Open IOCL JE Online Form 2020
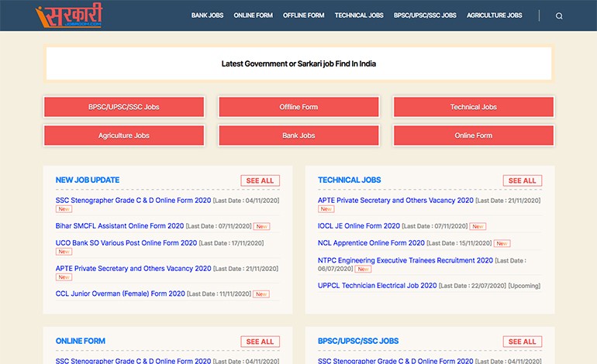This screenshot has width=597, height=364. click(x=359, y=226)
